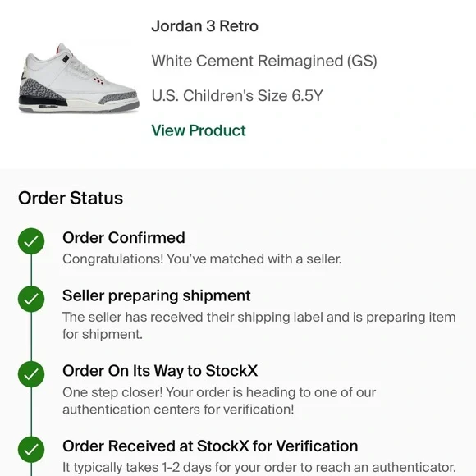Screen dimensions: 476x476
Task: Click the 1-2 days authenticator description text
Action: (259, 468)
